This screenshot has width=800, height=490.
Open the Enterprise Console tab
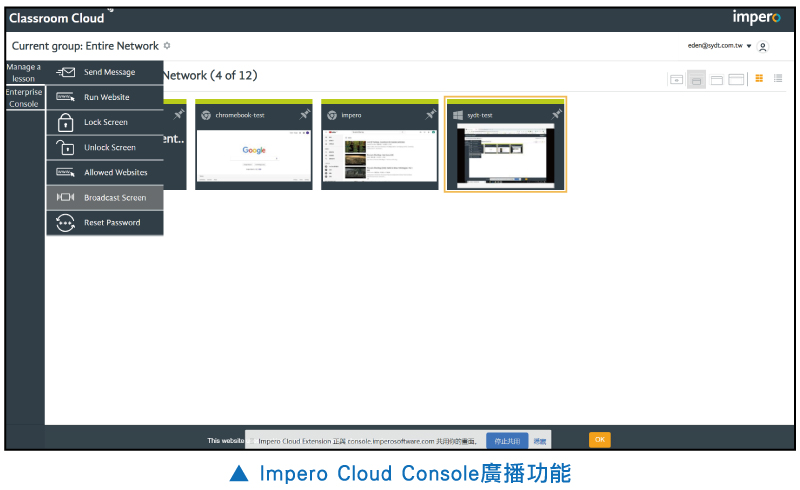[x=23, y=98]
